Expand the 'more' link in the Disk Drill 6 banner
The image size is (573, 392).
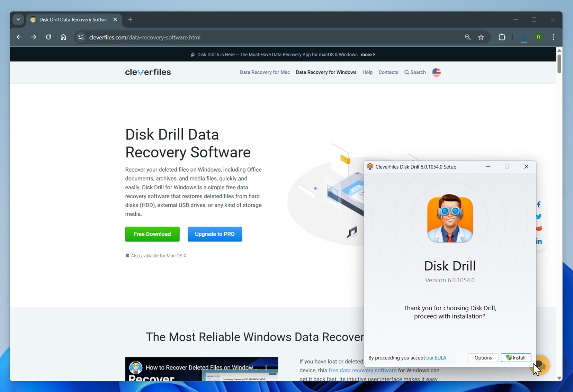pyautogui.click(x=367, y=54)
